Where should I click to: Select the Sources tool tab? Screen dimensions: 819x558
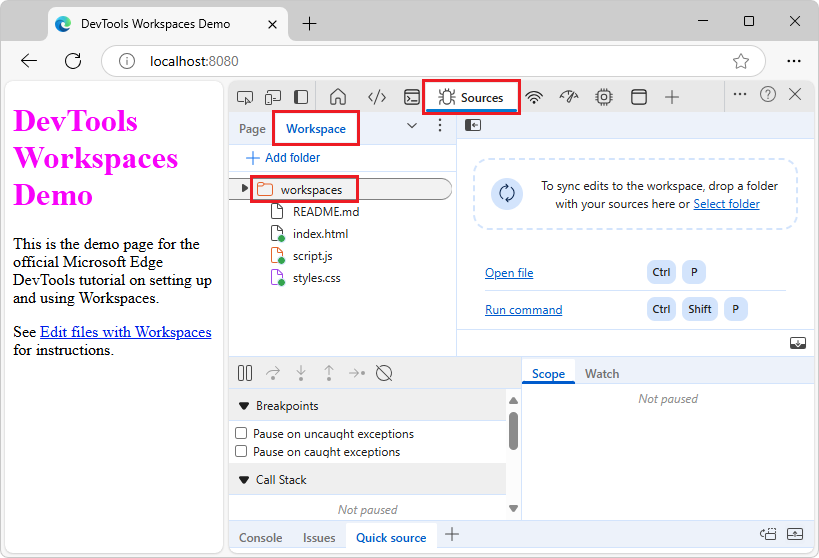tap(471, 98)
